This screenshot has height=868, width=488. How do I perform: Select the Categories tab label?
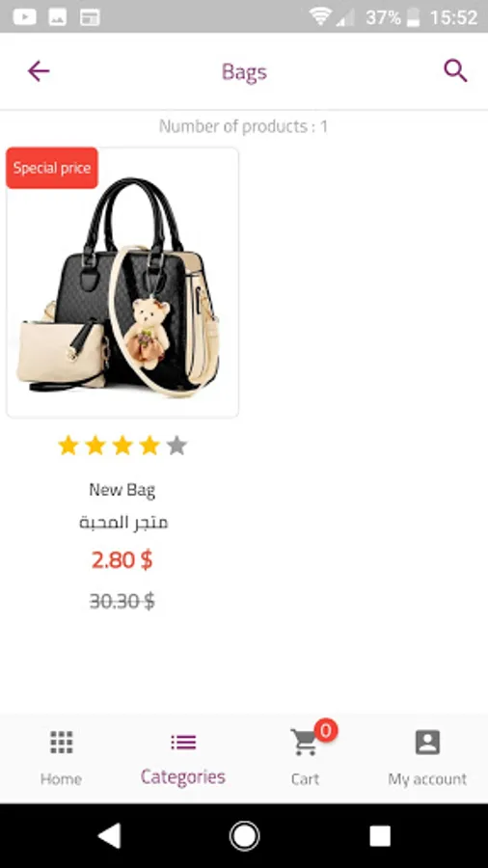click(x=183, y=777)
